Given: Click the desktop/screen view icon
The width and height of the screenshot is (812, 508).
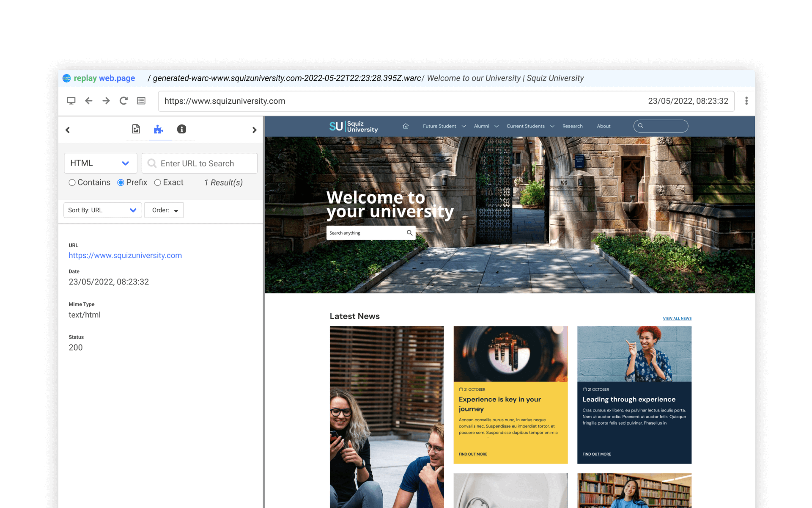Looking at the screenshot, I should (x=71, y=101).
